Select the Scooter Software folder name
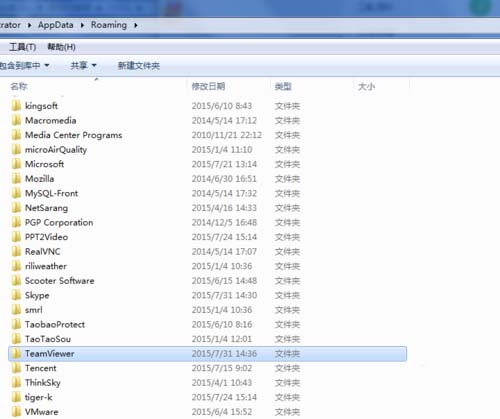This screenshot has width=500, height=419. pyautogui.click(x=60, y=281)
